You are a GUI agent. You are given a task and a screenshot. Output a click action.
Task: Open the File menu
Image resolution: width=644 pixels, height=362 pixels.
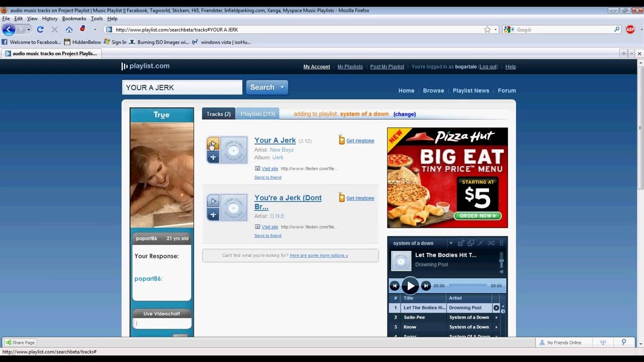6,19
